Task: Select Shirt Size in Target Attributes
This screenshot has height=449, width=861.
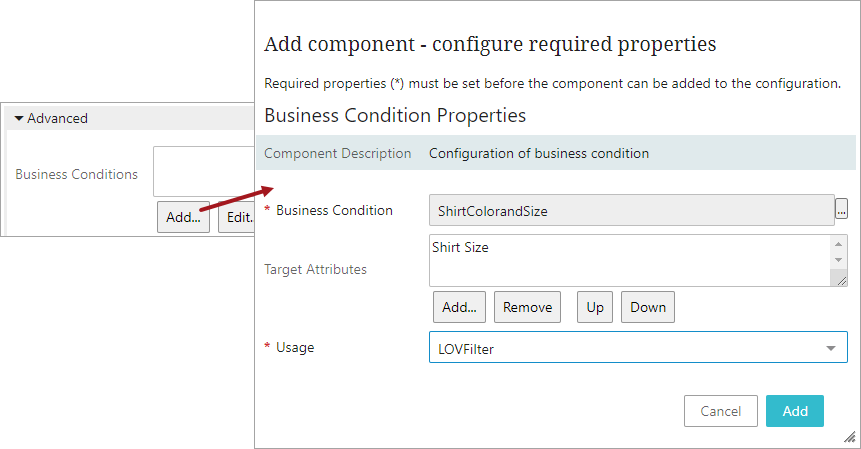Action: (x=460, y=247)
